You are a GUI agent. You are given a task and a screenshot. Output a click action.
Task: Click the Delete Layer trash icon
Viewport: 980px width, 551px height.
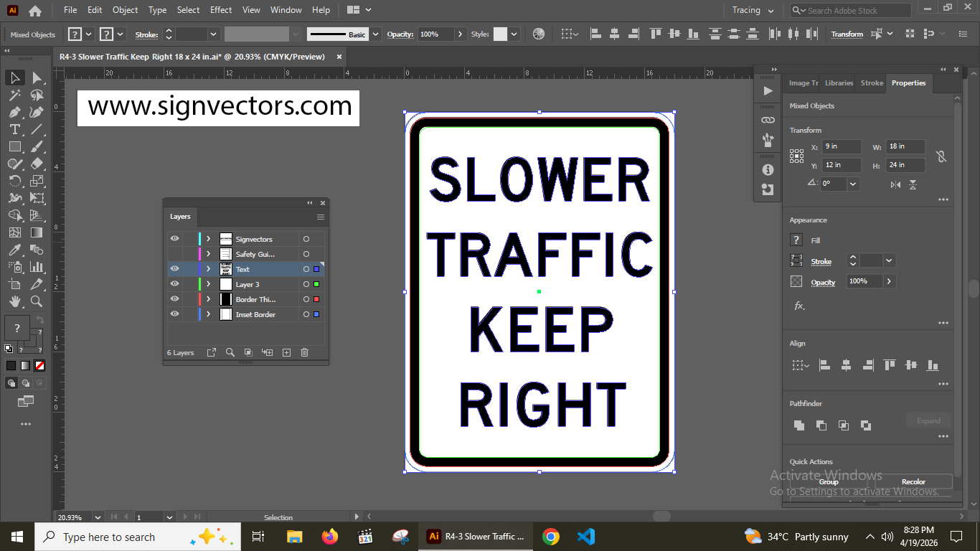click(305, 352)
